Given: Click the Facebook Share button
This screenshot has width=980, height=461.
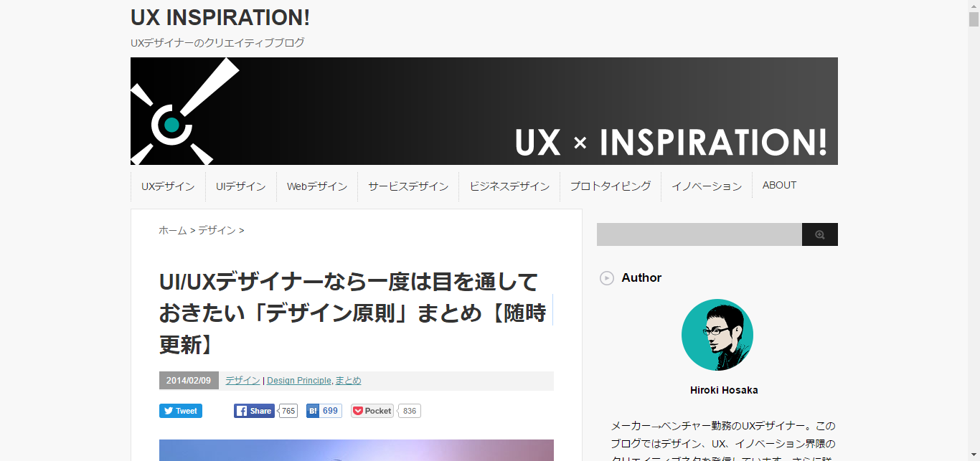Looking at the screenshot, I should (254, 411).
